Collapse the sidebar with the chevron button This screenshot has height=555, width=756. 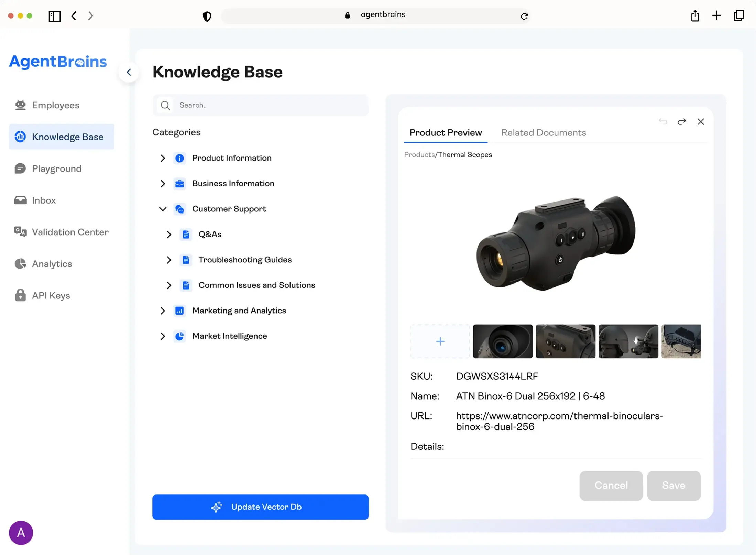tap(129, 72)
